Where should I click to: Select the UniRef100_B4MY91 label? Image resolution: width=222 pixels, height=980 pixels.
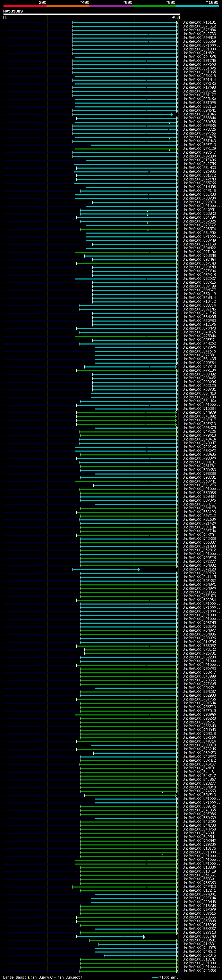coord(199,768)
